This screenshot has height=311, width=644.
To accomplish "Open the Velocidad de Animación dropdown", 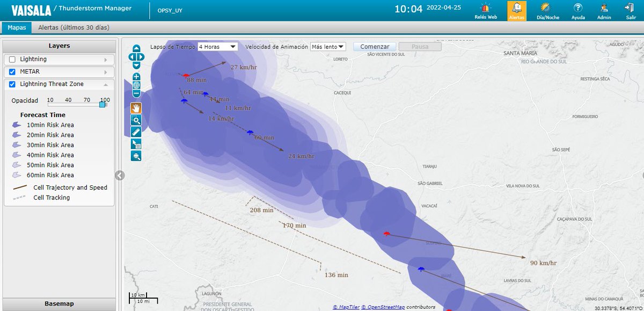I will click(x=328, y=47).
